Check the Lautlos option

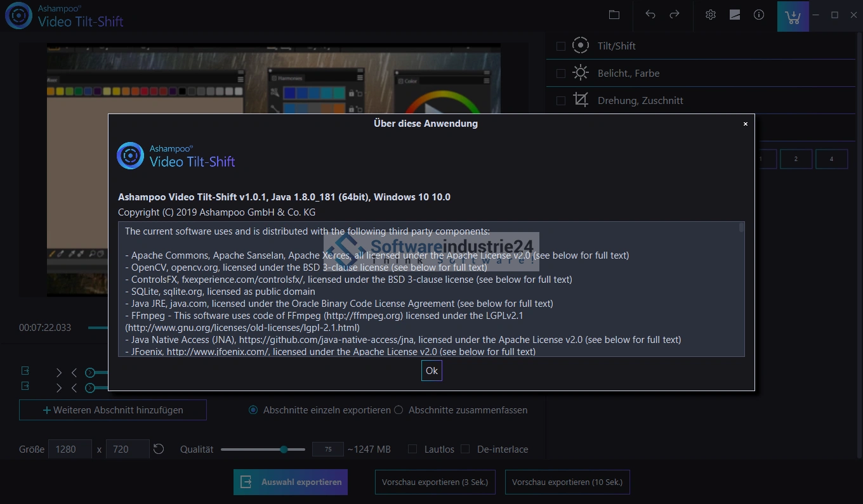coord(412,449)
